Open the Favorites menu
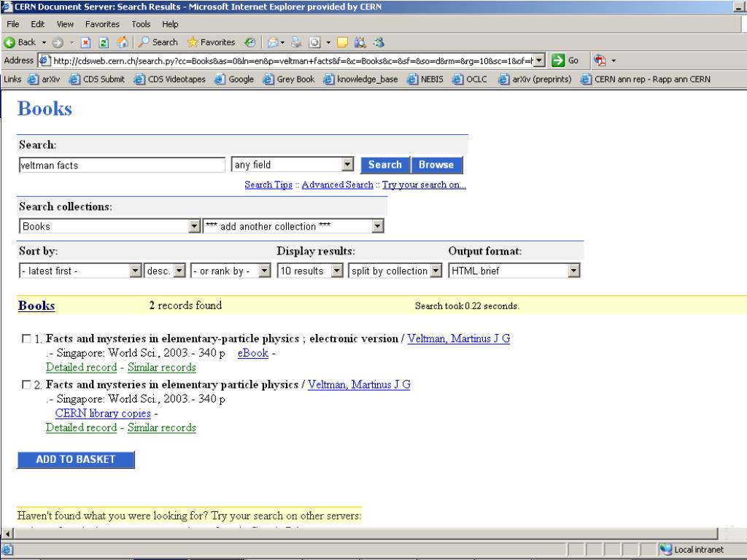 point(102,24)
